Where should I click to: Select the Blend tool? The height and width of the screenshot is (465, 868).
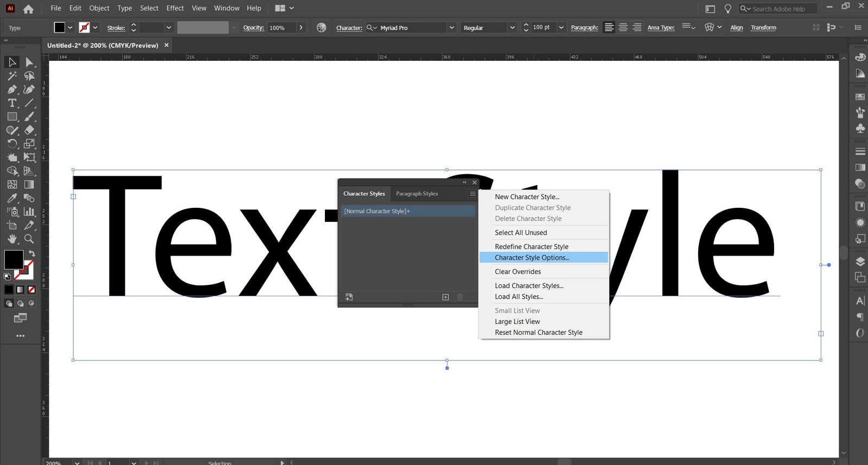pyautogui.click(x=29, y=198)
